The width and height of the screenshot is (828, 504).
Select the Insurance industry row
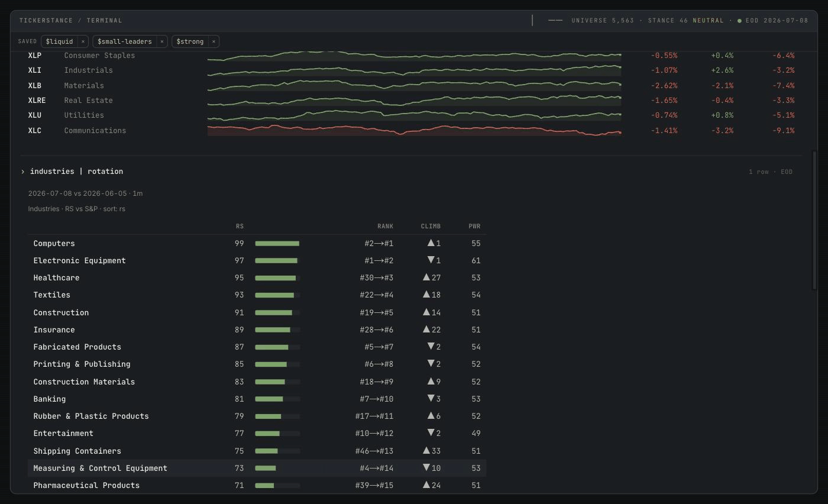click(x=257, y=329)
